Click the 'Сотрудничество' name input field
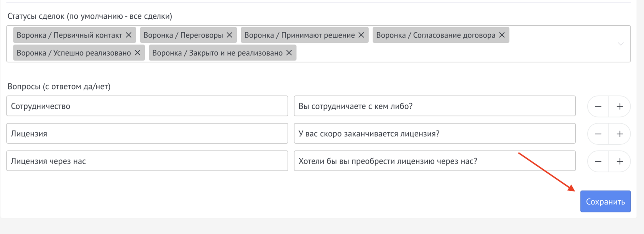This screenshot has width=644, height=234. pyautogui.click(x=147, y=106)
